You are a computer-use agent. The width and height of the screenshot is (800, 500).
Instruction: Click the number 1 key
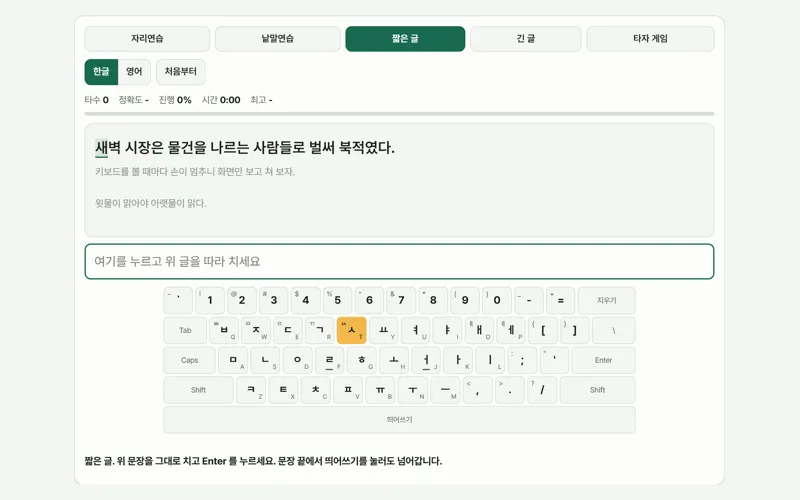pyautogui.click(x=210, y=301)
